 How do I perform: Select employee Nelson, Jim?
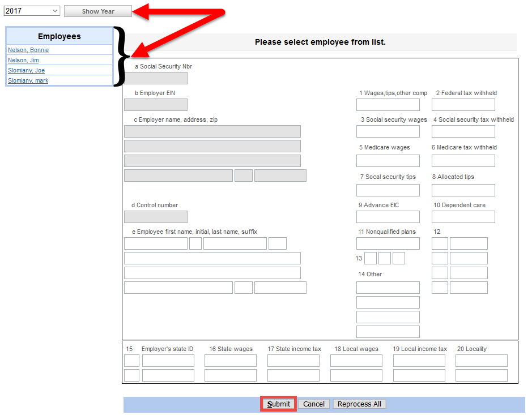[23, 60]
